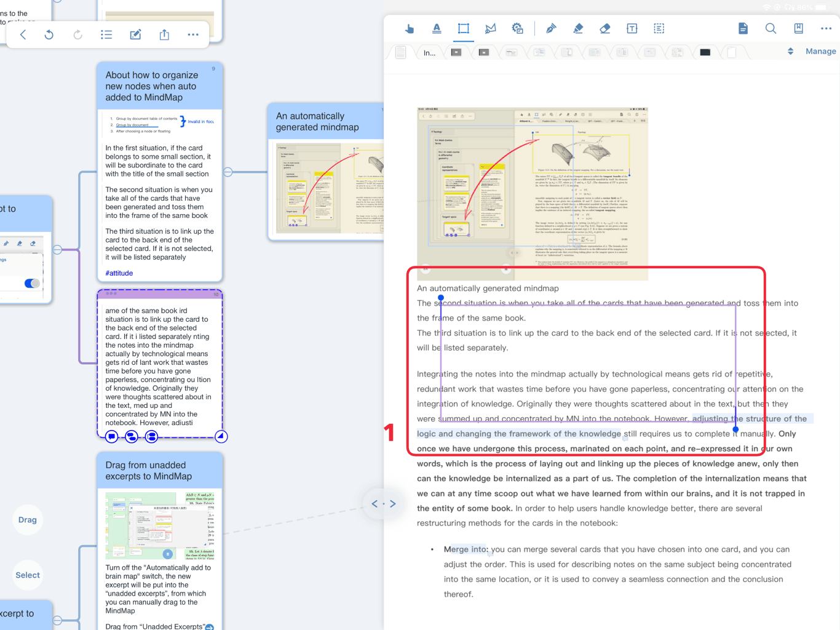
Task: Open the document page icon
Action: 743,28
